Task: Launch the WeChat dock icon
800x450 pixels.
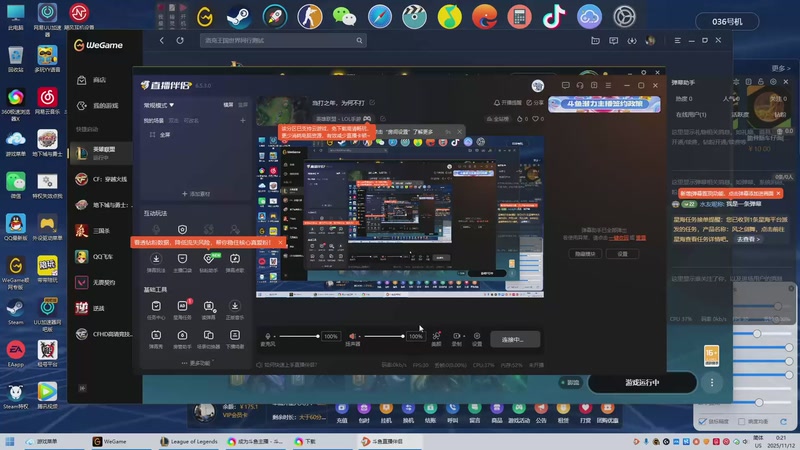Action: click(344, 17)
